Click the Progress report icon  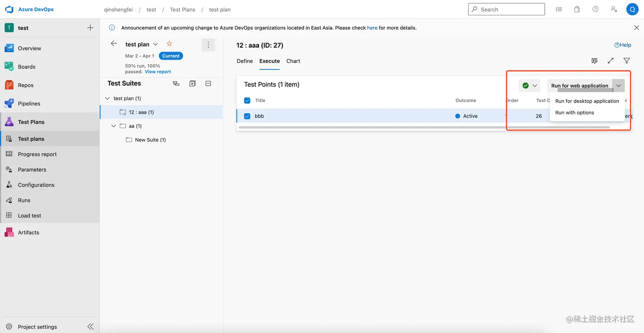click(x=9, y=154)
